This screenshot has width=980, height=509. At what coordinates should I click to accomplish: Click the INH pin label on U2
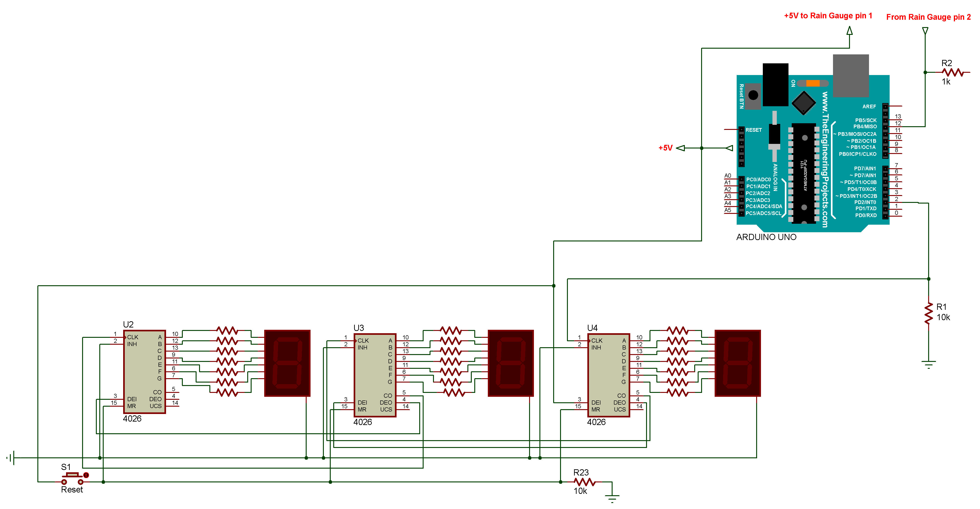pos(132,344)
